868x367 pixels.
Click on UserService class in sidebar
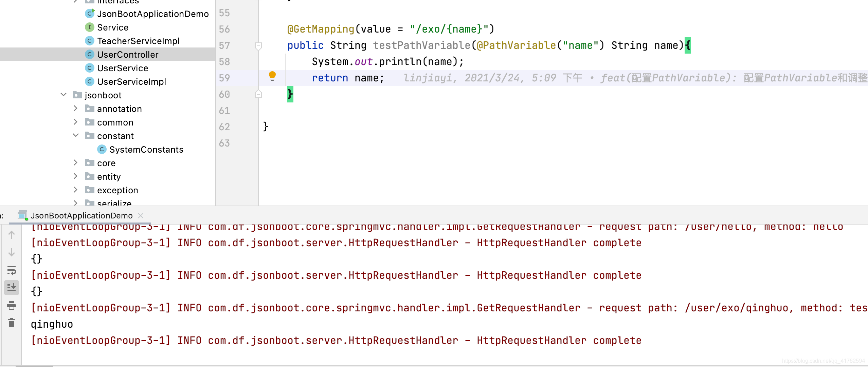tap(121, 67)
